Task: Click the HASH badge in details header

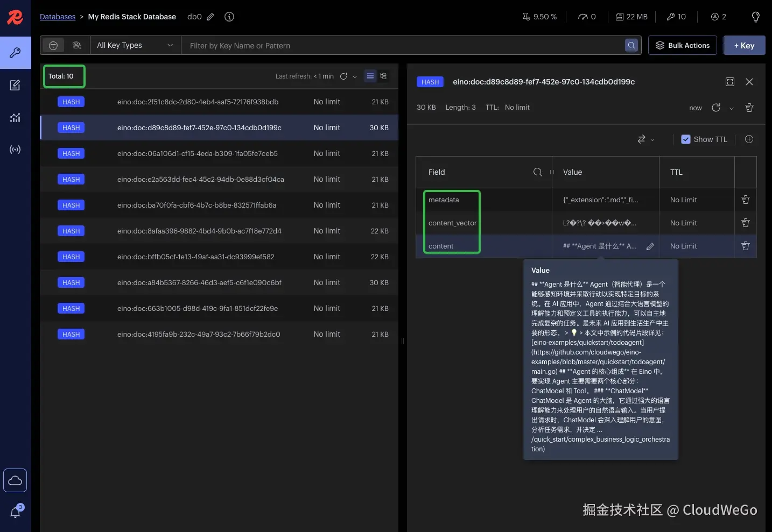Action: pyautogui.click(x=430, y=82)
